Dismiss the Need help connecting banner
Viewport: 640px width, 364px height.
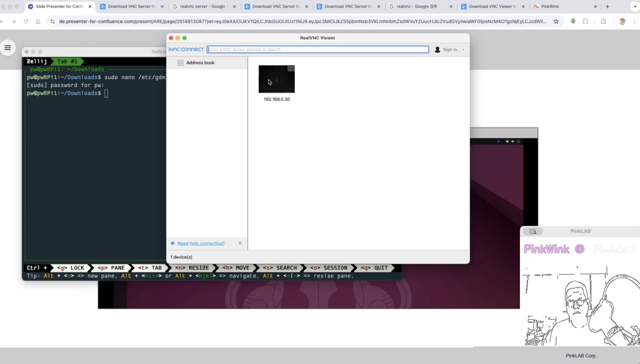(240, 243)
